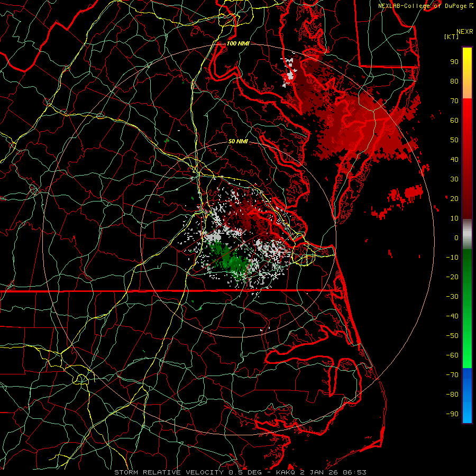This screenshot has width=476, height=476.
Task: Click the 70 value on the velocity scale
Action: point(454,101)
